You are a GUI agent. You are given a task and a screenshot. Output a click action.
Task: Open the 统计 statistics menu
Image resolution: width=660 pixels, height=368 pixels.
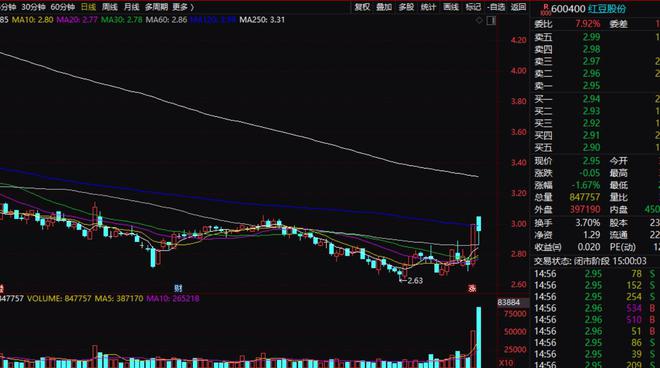pyautogui.click(x=428, y=7)
